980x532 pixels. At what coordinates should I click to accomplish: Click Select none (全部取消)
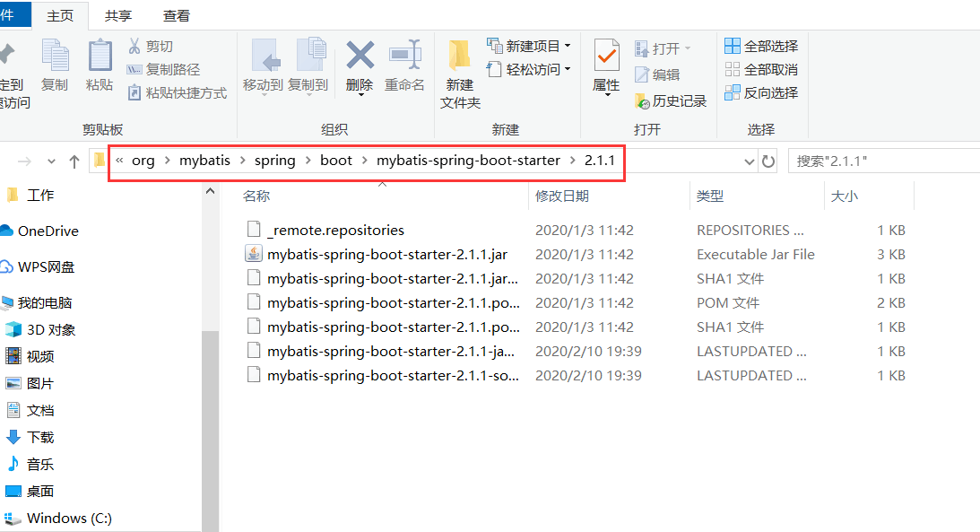(761, 69)
